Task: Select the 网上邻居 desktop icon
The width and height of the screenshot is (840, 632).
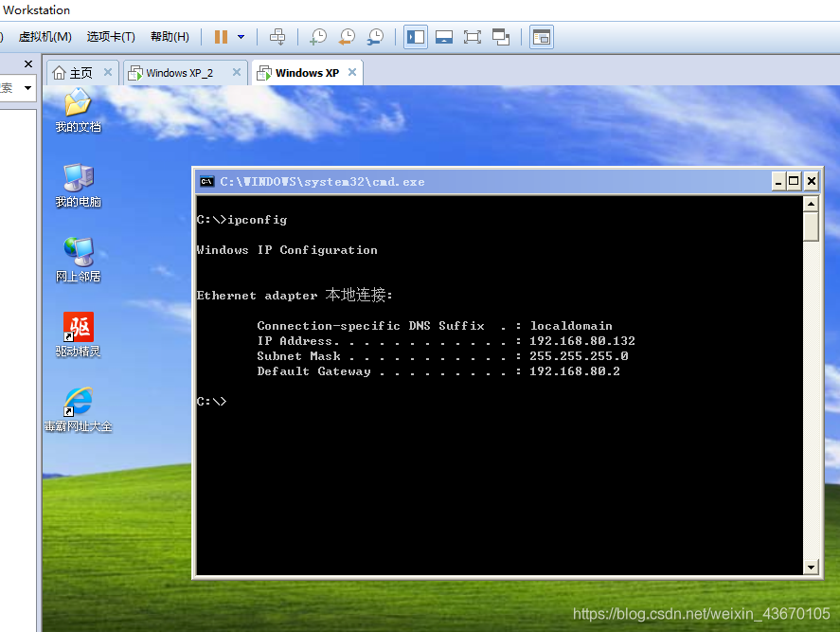Action: click(79, 261)
